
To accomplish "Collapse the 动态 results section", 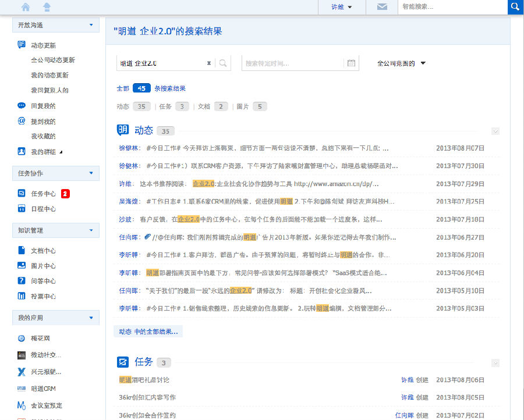I will tap(495, 131).
